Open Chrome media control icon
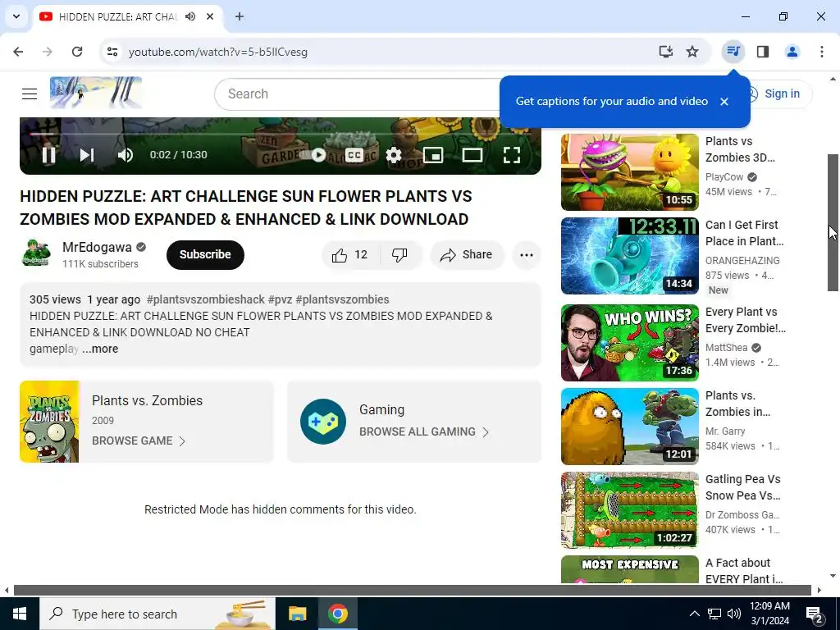This screenshot has height=630, width=840. [733, 52]
